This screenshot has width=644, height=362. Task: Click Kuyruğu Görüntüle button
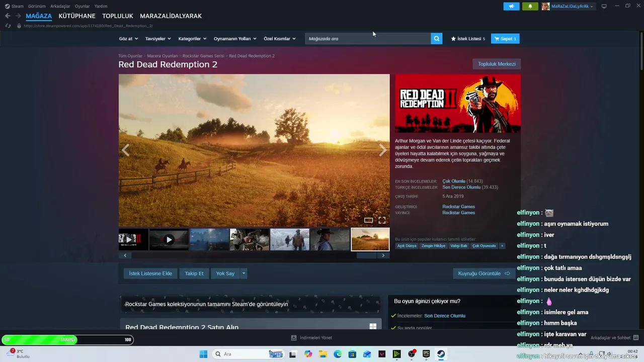point(484,274)
